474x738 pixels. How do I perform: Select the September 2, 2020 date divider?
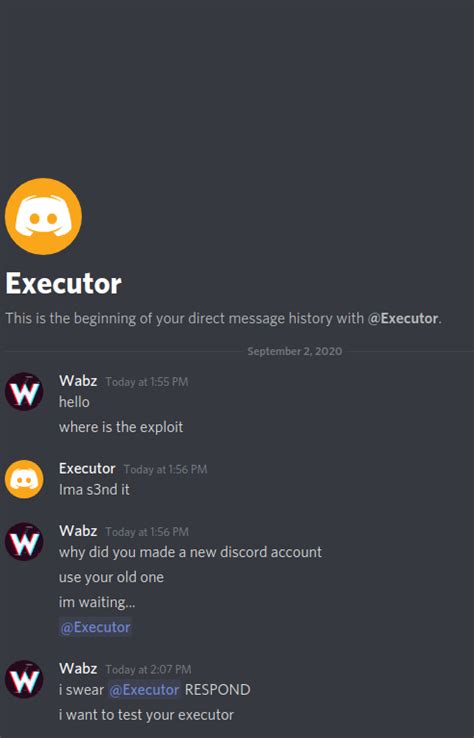click(295, 351)
